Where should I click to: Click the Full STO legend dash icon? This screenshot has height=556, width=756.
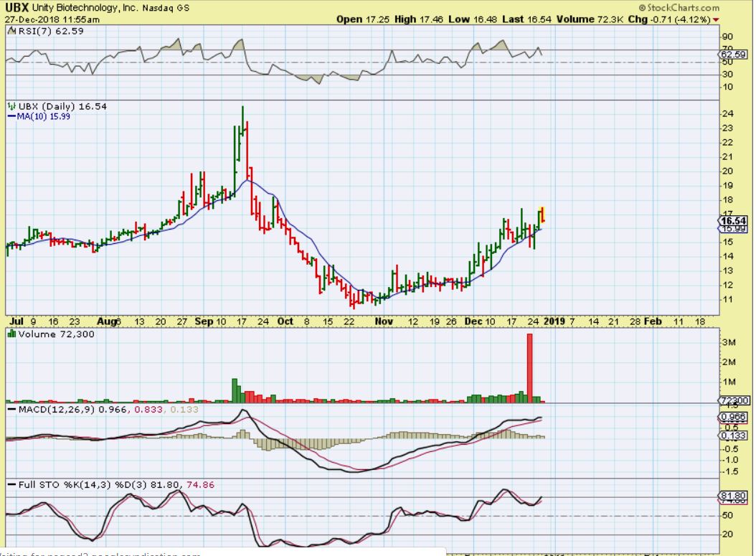click(x=10, y=486)
